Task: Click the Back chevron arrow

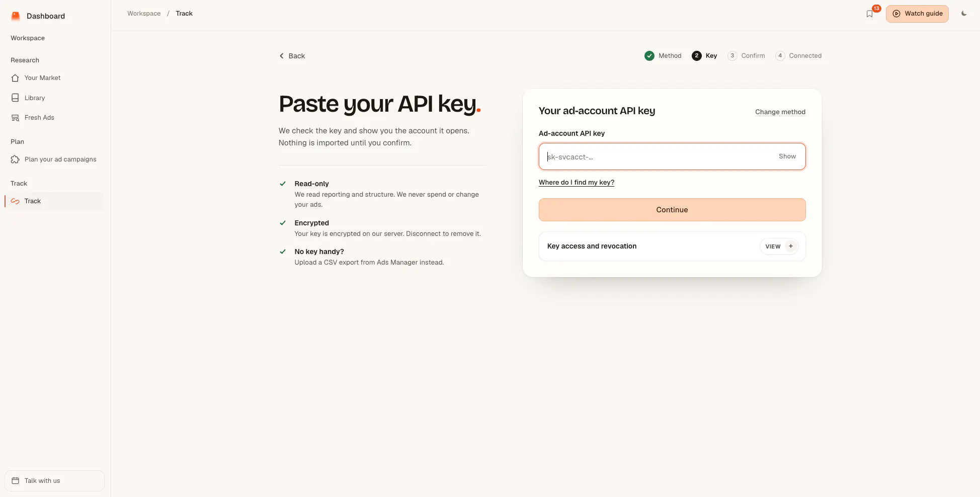Action: pyautogui.click(x=282, y=56)
